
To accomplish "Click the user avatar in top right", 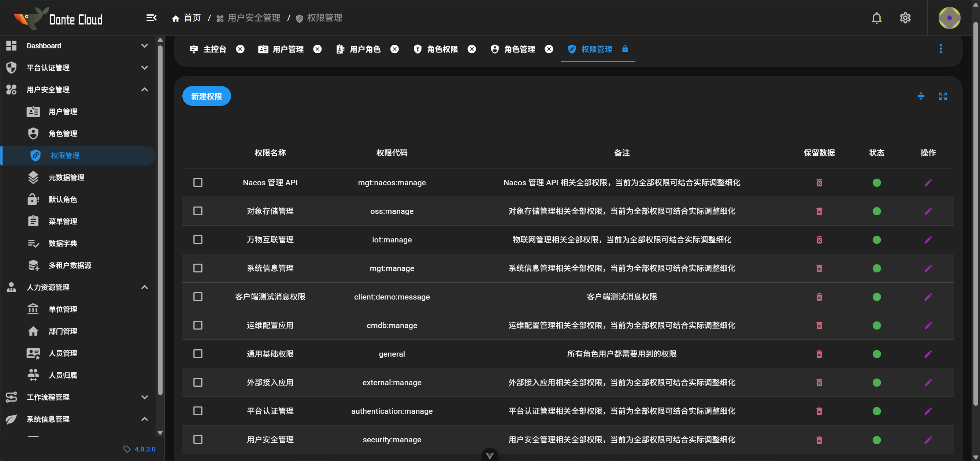I will click(x=949, y=18).
